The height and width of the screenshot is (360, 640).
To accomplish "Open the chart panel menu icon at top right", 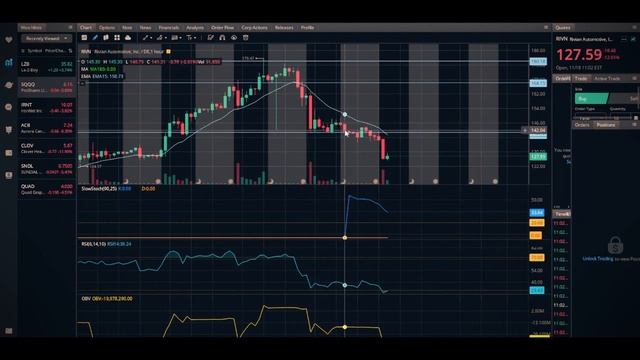I will 546,27.
